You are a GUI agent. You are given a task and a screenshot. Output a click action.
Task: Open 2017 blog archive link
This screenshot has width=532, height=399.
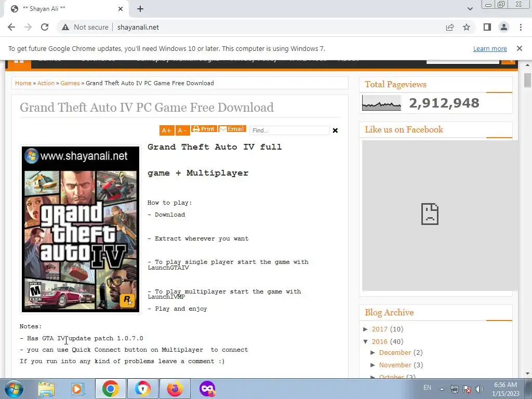pyautogui.click(x=380, y=329)
